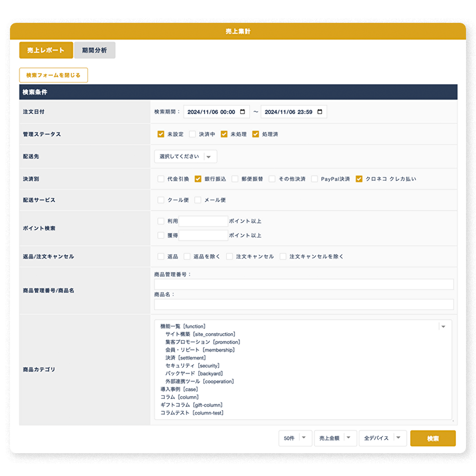Click the 配送先 dropdown arrow
This screenshot has height=476, width=476.
click(208, 157)
